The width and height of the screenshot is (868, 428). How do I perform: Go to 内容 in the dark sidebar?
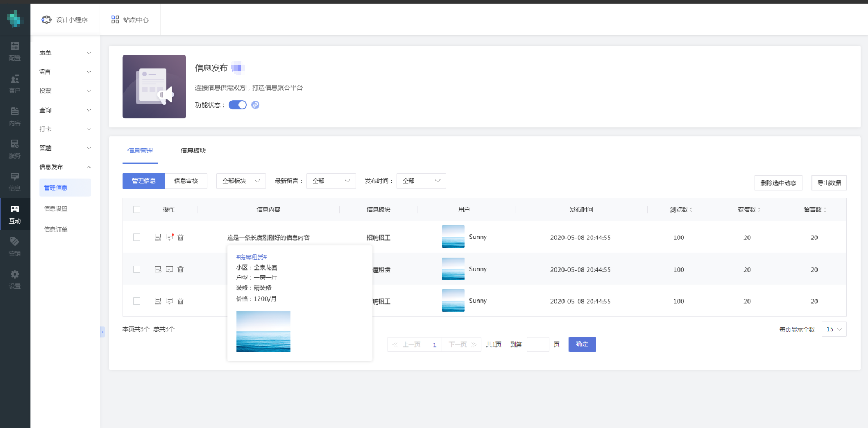coord(15,116)
